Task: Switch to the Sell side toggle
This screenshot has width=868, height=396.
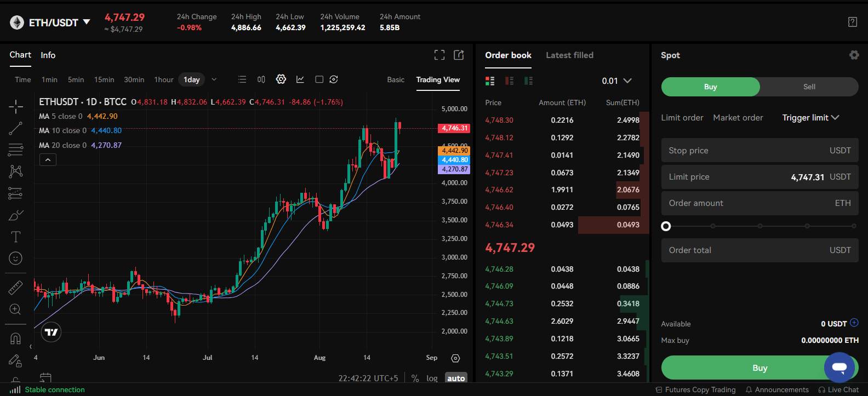Action: pyautogui.click(x=809, y=87)
